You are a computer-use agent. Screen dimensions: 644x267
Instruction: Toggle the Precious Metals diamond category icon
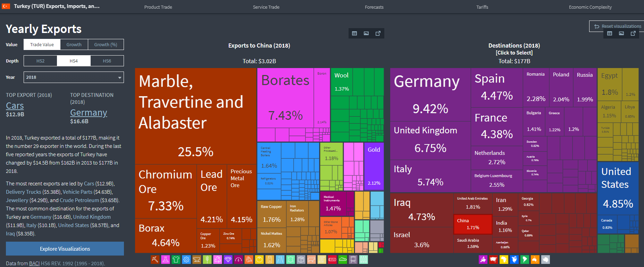click(228, 259)
